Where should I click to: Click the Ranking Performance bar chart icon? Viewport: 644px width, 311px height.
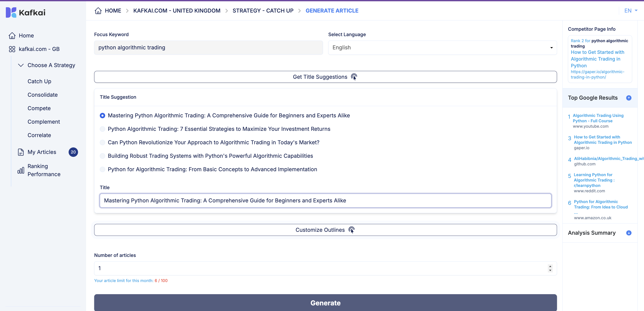(x=21, y=170)
